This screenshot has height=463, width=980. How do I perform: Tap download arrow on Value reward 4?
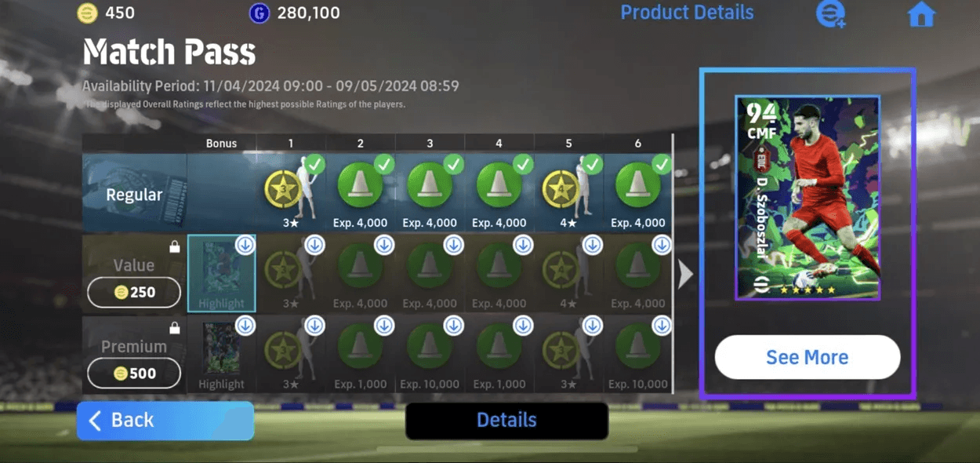click(x=523, y=245)
